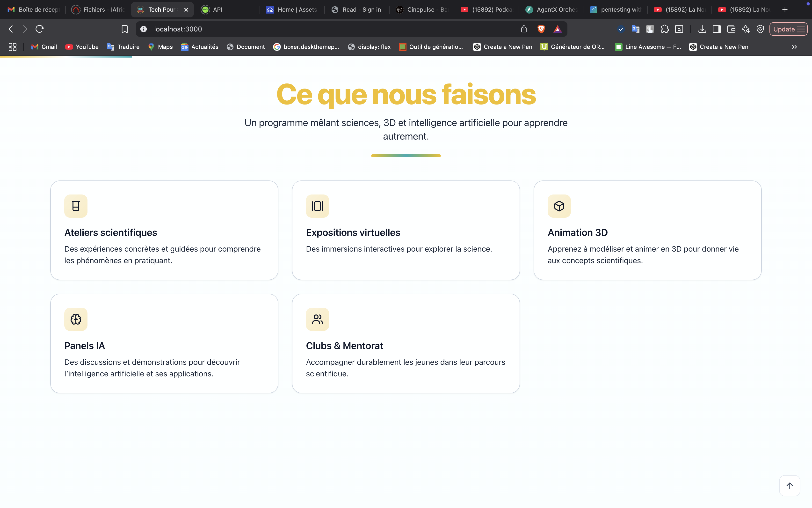Open the Leo AI sparkle icon

pyautogui.click(x=746, y=29)
